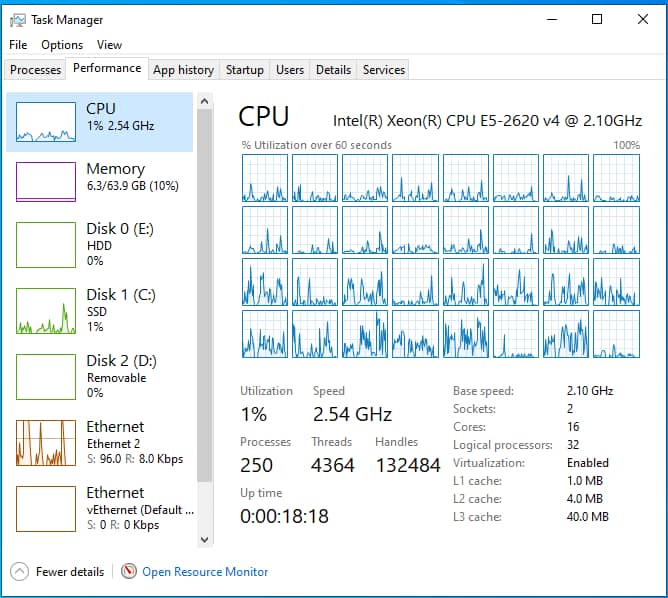
Task: Open the Options menu
Action: click(x=62, y=45)
